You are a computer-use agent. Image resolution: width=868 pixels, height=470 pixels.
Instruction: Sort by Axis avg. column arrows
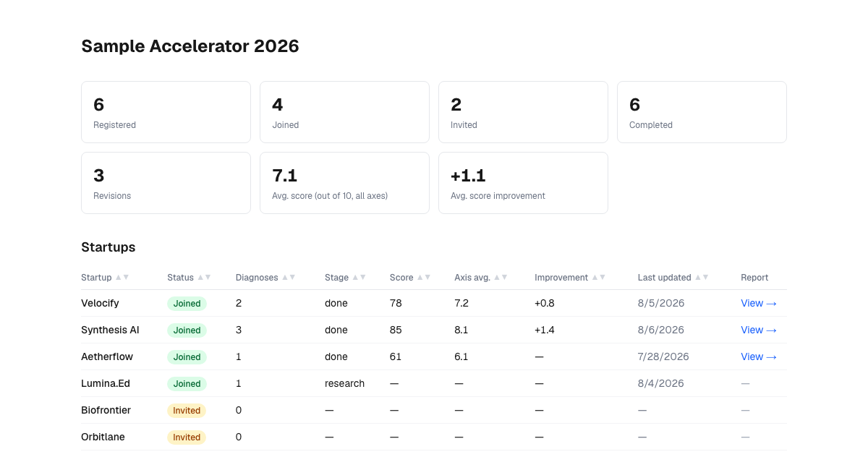click(501, 277)
